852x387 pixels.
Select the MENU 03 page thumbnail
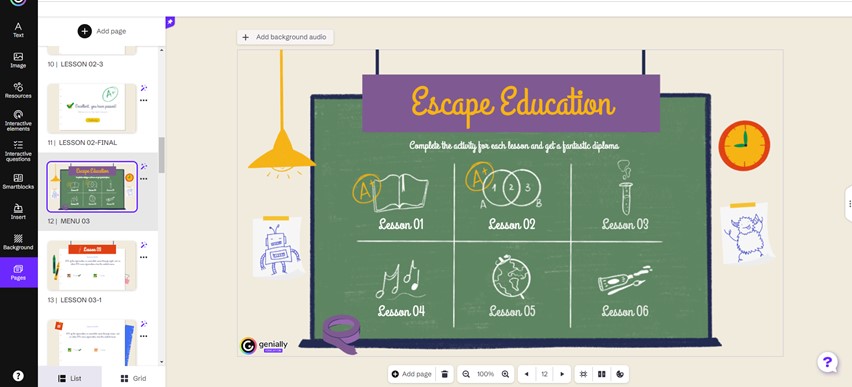pyautogui.click(x=92, y=186)
